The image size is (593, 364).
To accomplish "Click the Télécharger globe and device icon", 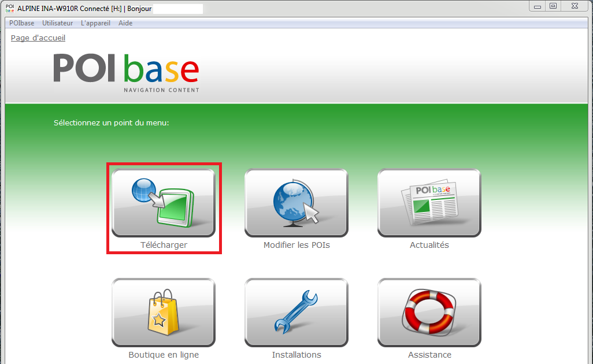I will [163, 202].
